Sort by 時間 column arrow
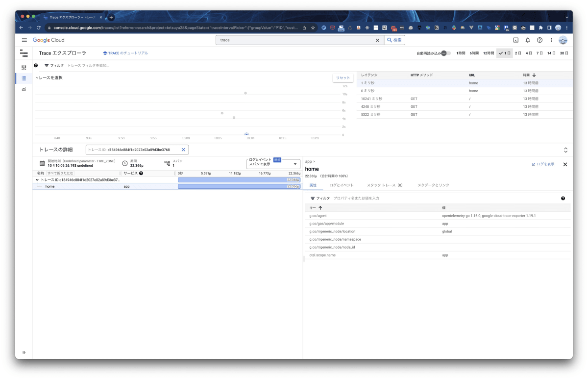 [534, 75]
